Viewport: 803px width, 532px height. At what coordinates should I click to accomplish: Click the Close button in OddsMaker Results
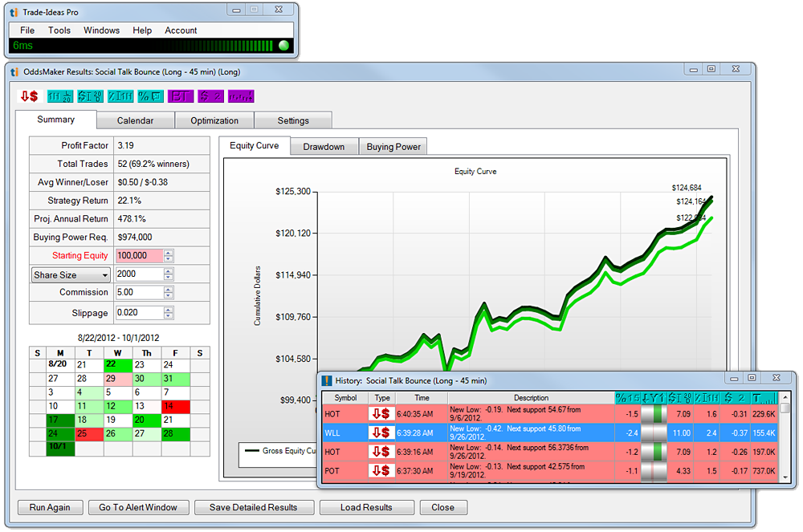tap(443, 507)
